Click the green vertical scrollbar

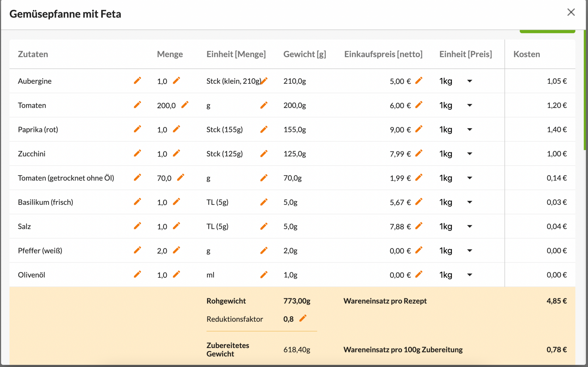[x=585, y=90]
